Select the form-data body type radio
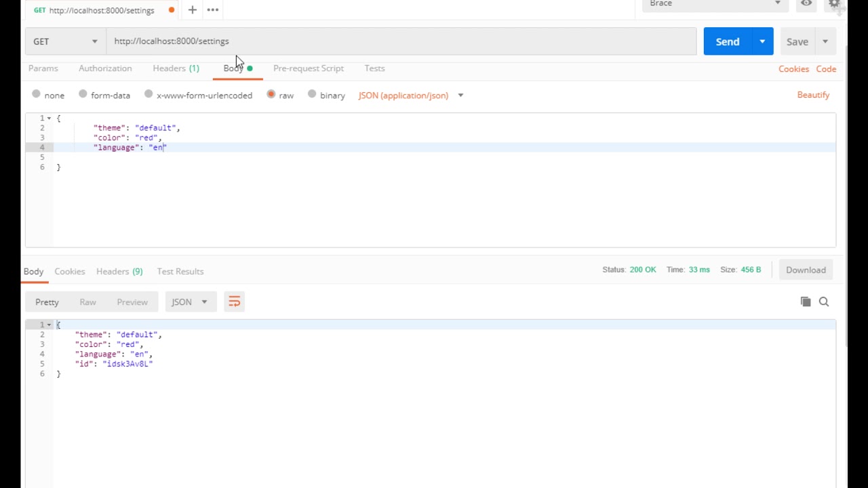Viewport: 868px width, 488px height. [x=83, y=94]
